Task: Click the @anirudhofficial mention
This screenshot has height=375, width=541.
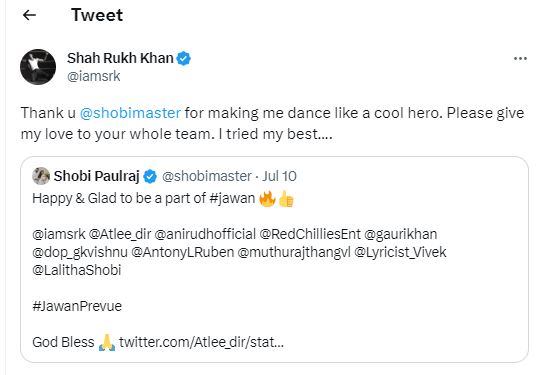Action: click(x=205, y=234)
